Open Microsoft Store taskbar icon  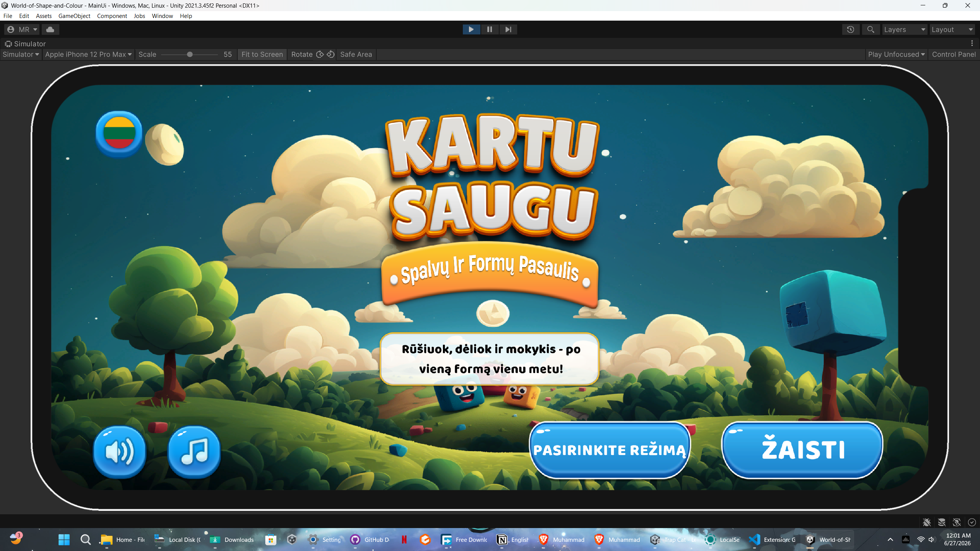tap(271, 540)
